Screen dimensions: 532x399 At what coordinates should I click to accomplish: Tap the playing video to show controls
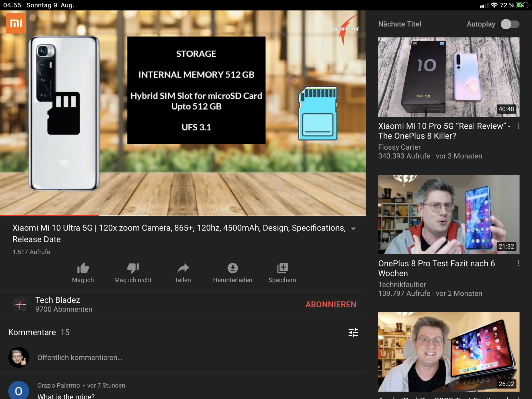183,113
